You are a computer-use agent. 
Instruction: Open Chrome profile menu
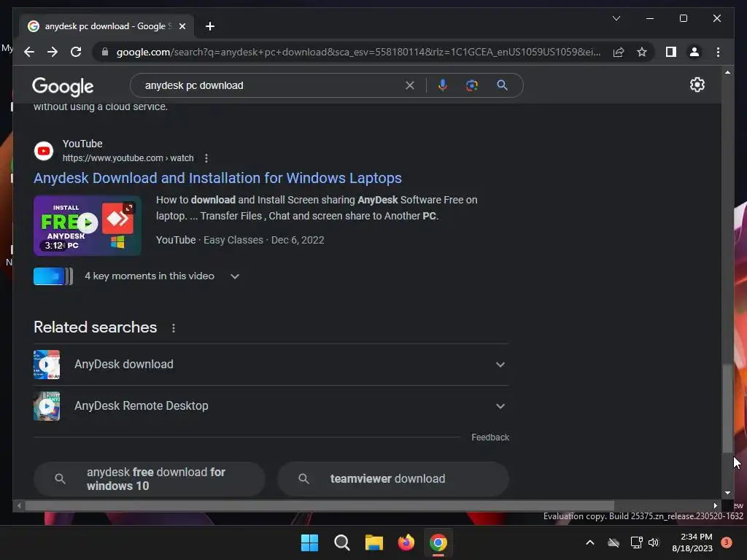(x=694, y=52)
